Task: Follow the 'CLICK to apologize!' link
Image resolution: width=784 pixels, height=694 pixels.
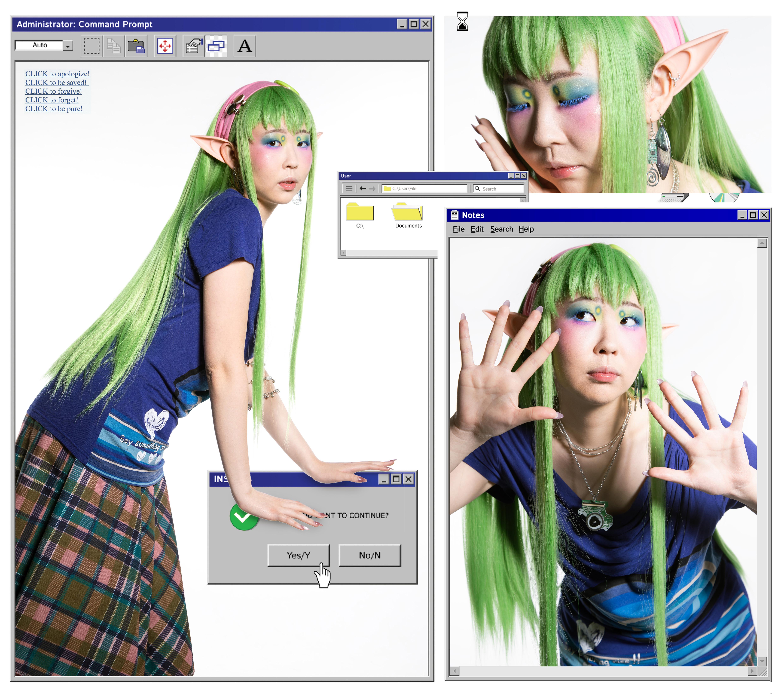Action: pos(58,74)
